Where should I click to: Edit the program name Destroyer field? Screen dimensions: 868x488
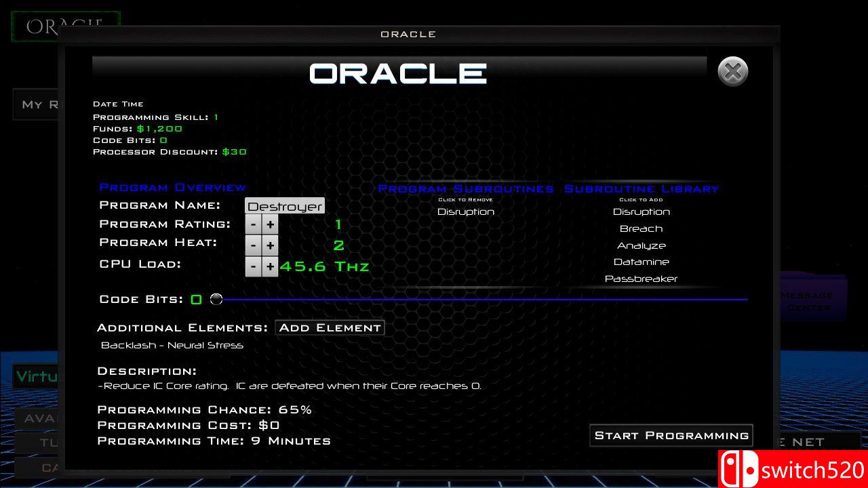click(284, 205)
